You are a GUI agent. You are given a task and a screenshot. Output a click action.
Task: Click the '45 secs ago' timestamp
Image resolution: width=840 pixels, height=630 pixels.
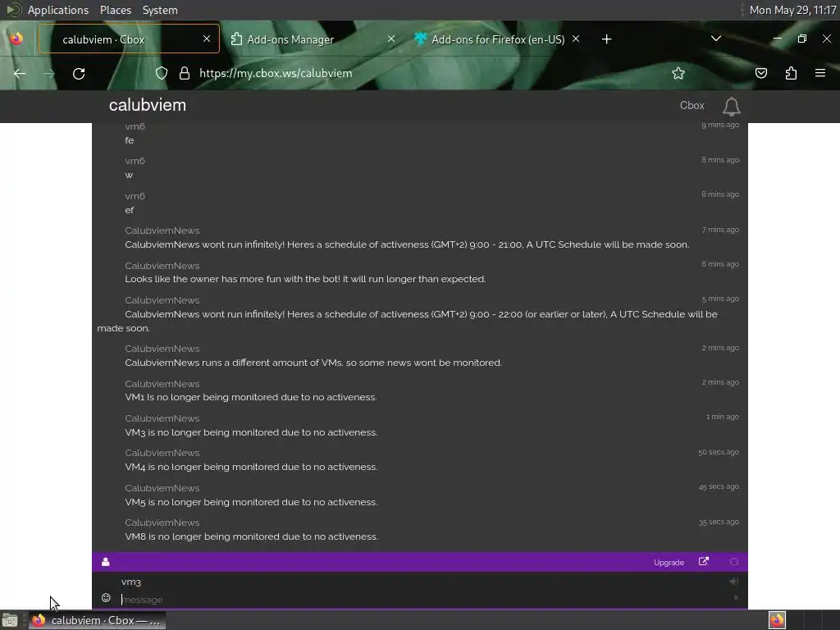[x=719, y=486]
